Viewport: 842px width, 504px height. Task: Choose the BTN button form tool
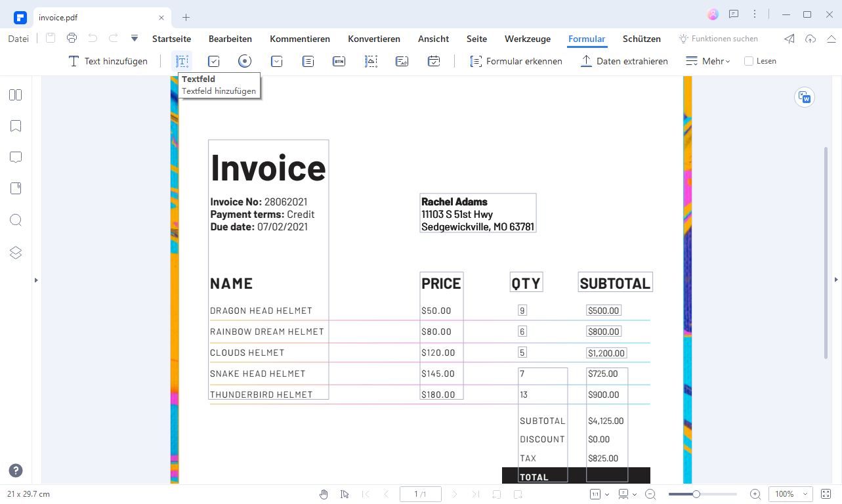tap(339, 61)
